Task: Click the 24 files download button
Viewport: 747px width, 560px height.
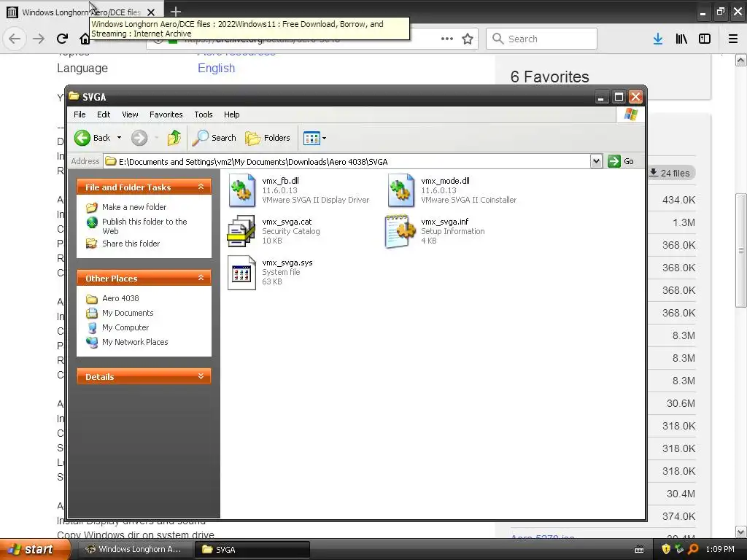Action: [x=670, y=173]
